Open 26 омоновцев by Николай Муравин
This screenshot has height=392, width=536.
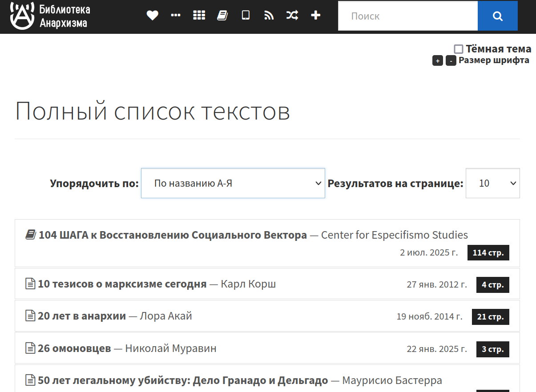pyautogui.click(x=74, y=348)
